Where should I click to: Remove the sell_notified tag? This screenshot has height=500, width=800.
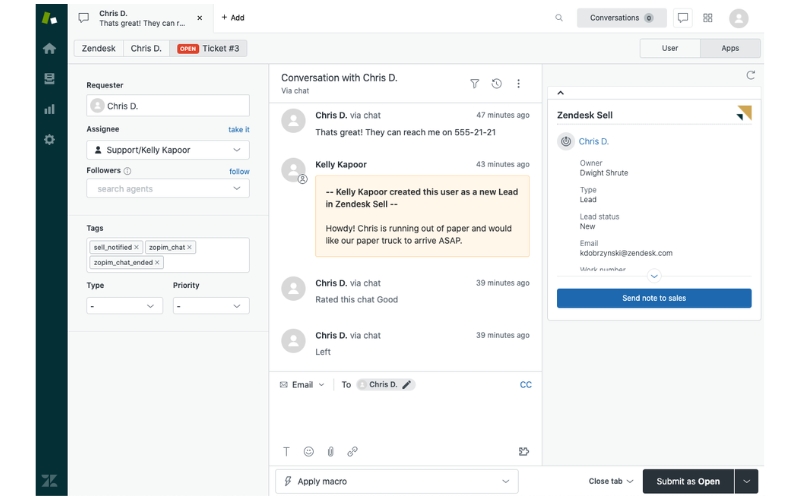(136, 247)
